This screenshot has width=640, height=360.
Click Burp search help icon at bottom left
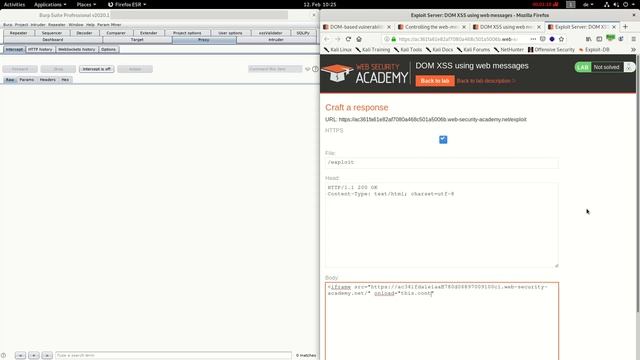[4, 356]
